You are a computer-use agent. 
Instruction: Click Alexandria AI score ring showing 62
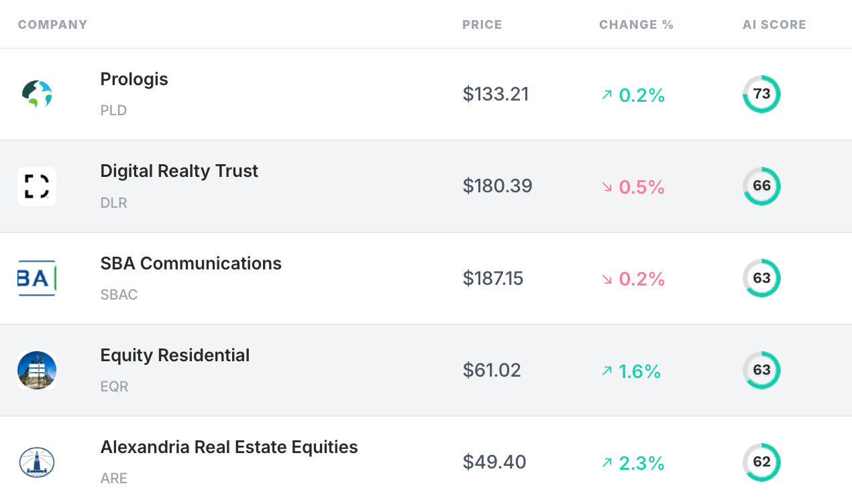click(761, 462)
